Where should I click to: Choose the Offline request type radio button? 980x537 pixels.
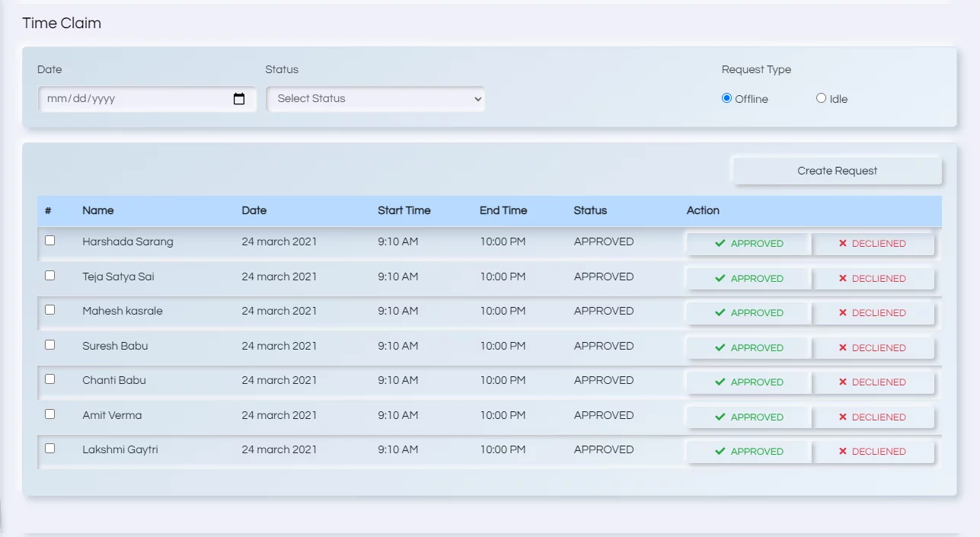click(x=726, y=97)
